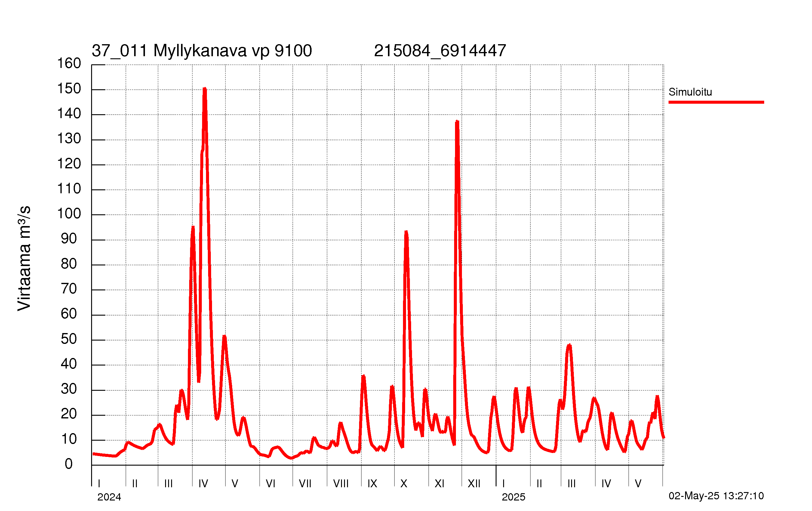This screenshot has width=812, height=511.
Task: Click the y-axis value "110"
Action: coord(69,189)
